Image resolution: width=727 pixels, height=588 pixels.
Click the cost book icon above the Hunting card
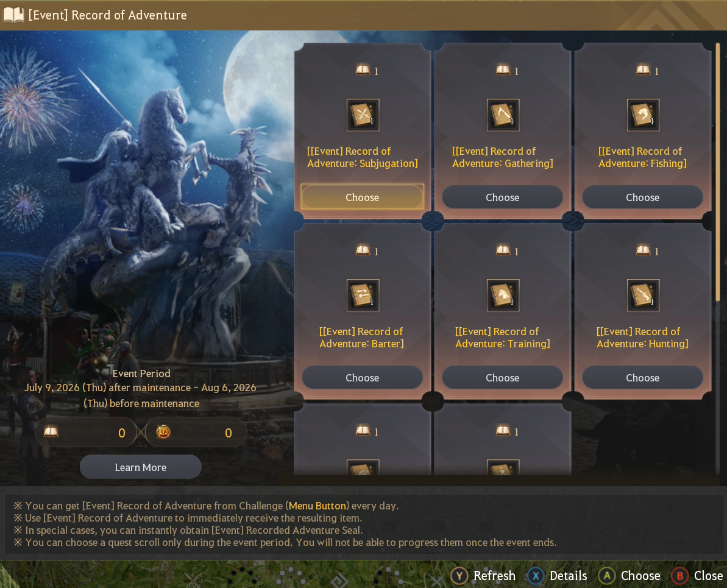(x=643, y=250)
